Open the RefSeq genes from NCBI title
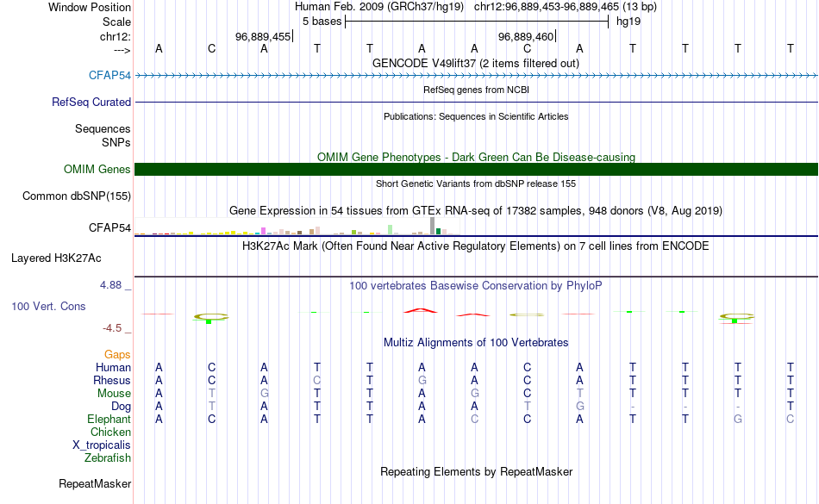 476,90
